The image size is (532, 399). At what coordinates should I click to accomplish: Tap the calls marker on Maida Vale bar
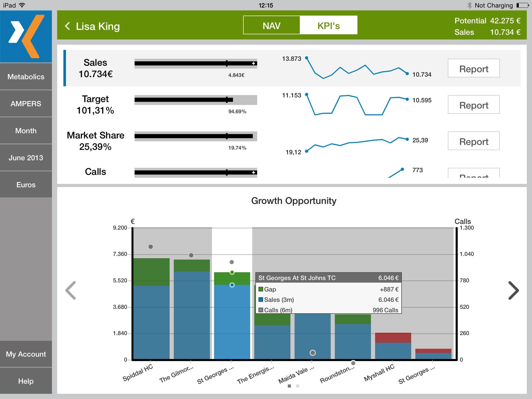pyautogui.click(x=313, y=353)
